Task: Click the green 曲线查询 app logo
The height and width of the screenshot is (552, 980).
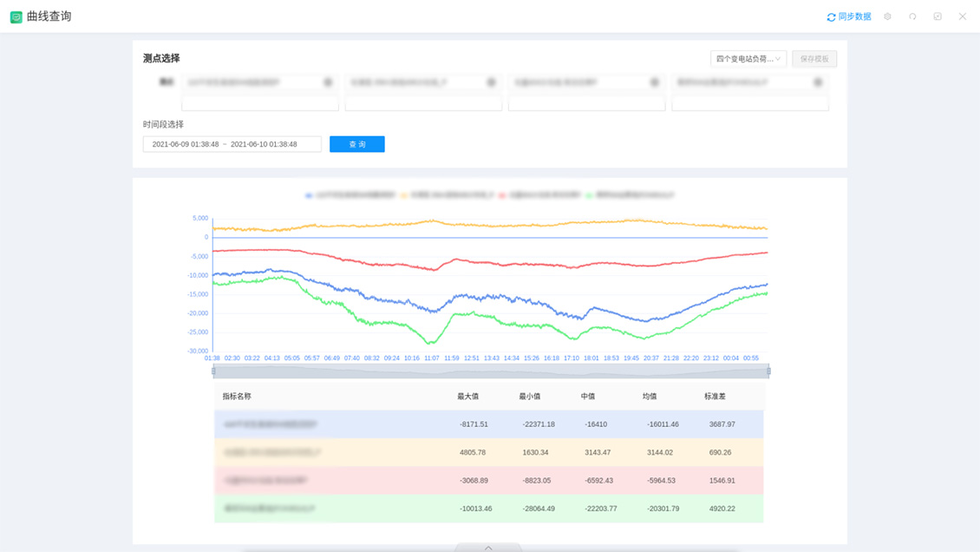Action: coord(16,16)
